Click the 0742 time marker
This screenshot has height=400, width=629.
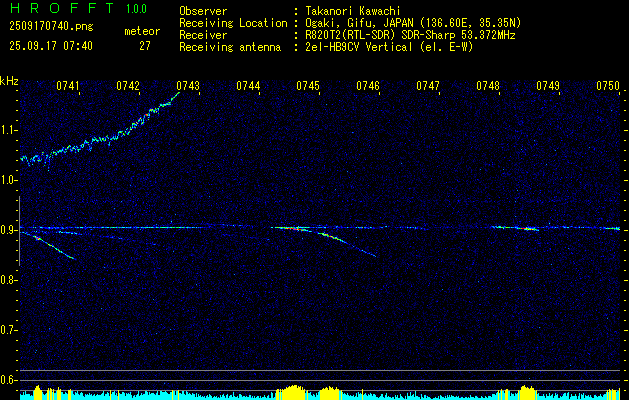click(x=128, y=85)
